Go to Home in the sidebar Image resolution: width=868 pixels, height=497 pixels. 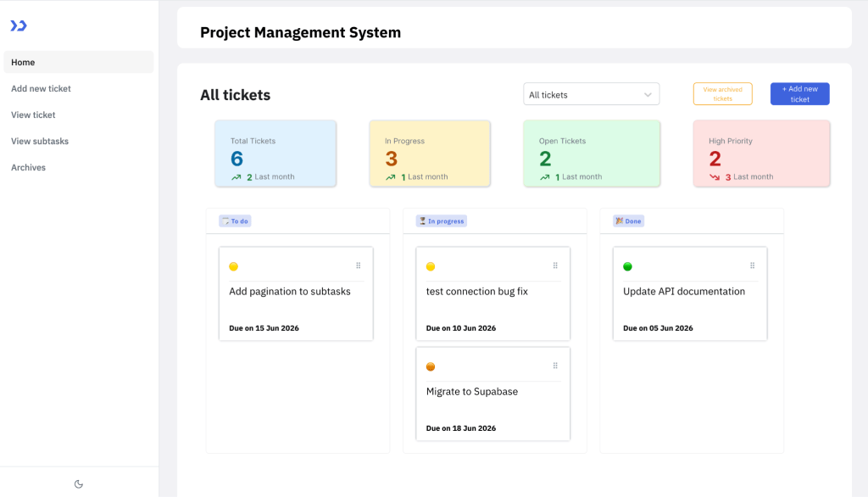pos(79,62)
